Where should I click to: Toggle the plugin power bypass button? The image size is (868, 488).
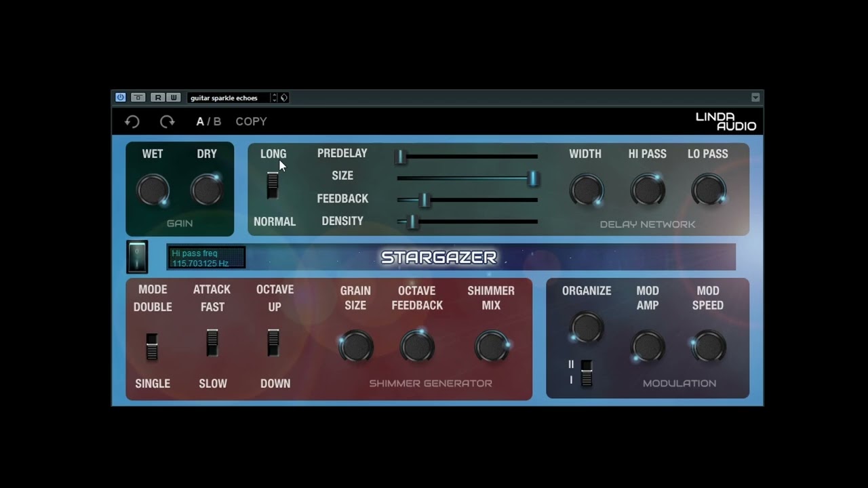(x=120, y=98)
